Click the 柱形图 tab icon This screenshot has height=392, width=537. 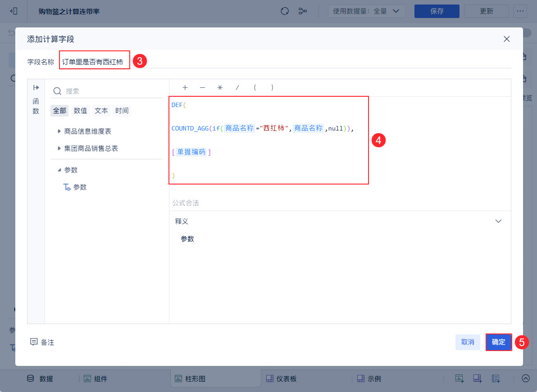[178, 378]
